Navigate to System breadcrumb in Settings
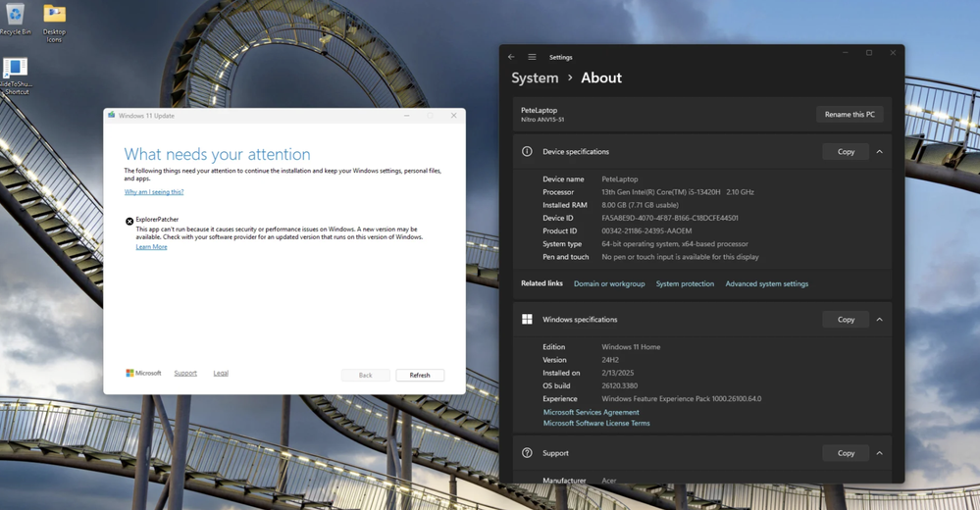 coord(535,78)
